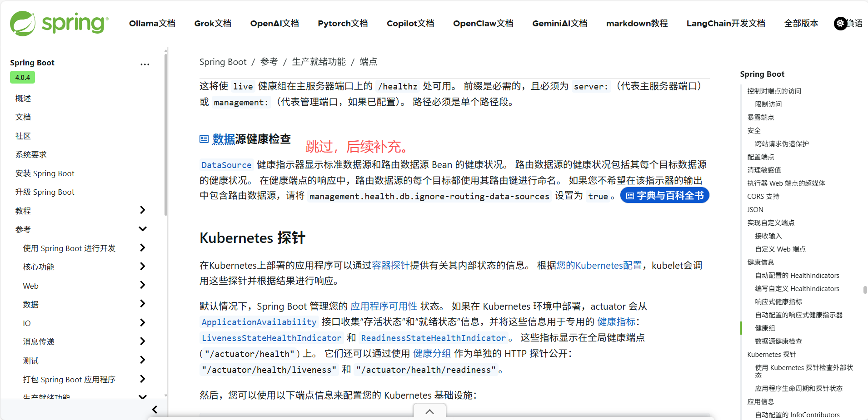The image size is (868, 420).
Task: Open the ReadinessStateHealthIndicator link
Action: coord(433,338)
